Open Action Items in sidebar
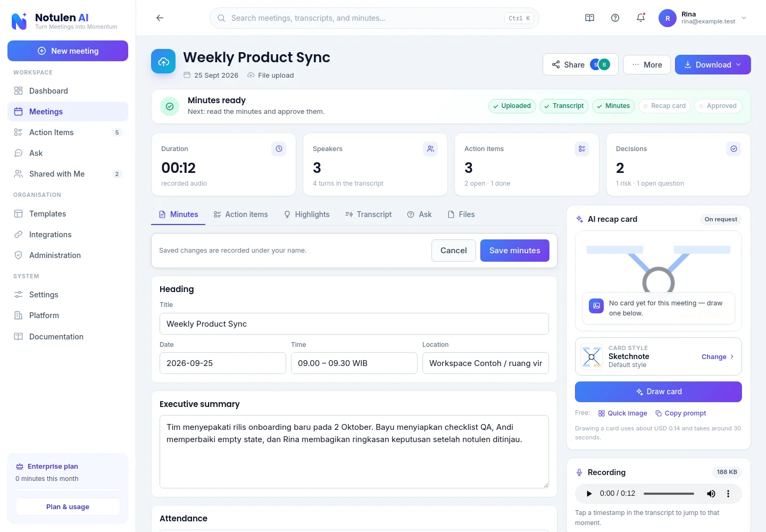The height and width of the screenshot is (532, 766). pos(68,132)
